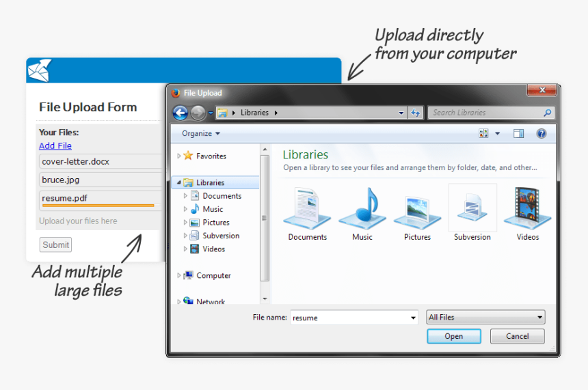Click the folder icon in address bar
This screenshot has height=390, width=588.
pos(223,113)
